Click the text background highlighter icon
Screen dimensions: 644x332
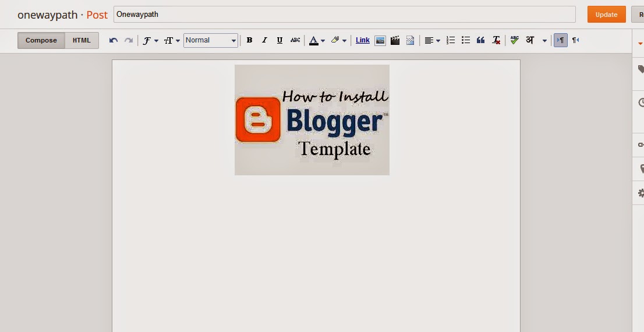click(x=335, y=40)
